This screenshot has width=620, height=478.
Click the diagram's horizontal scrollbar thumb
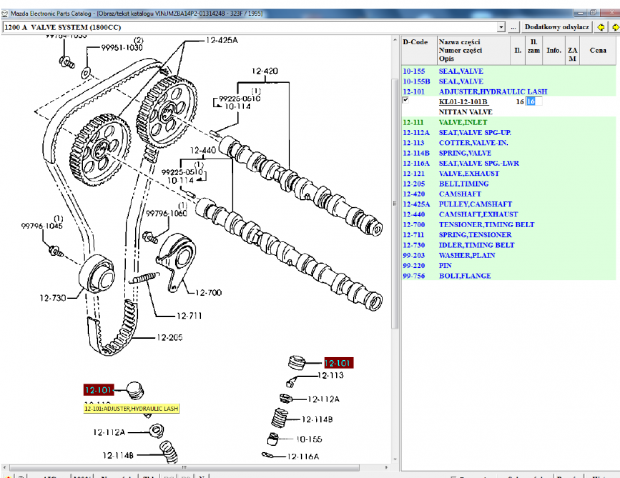click(184, 467)
